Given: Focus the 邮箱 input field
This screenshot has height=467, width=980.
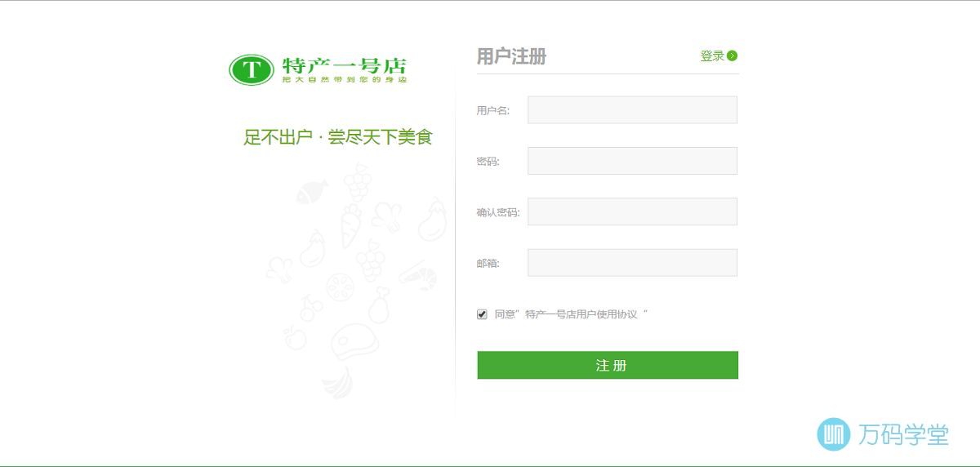Looking at the screenshot, I should click(x=632, y=263).
